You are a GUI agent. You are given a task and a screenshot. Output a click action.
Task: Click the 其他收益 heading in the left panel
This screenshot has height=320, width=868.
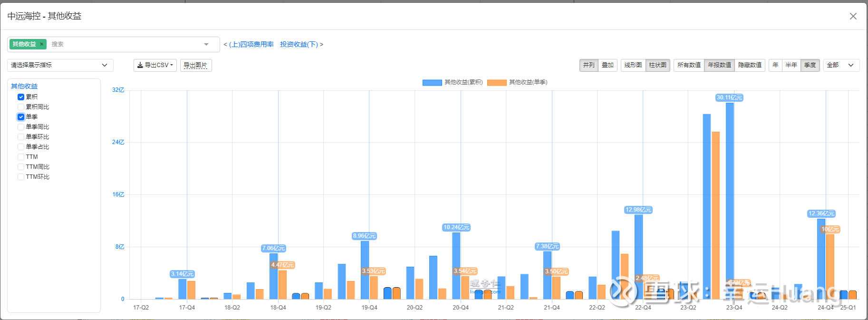[x=24, y=86]
